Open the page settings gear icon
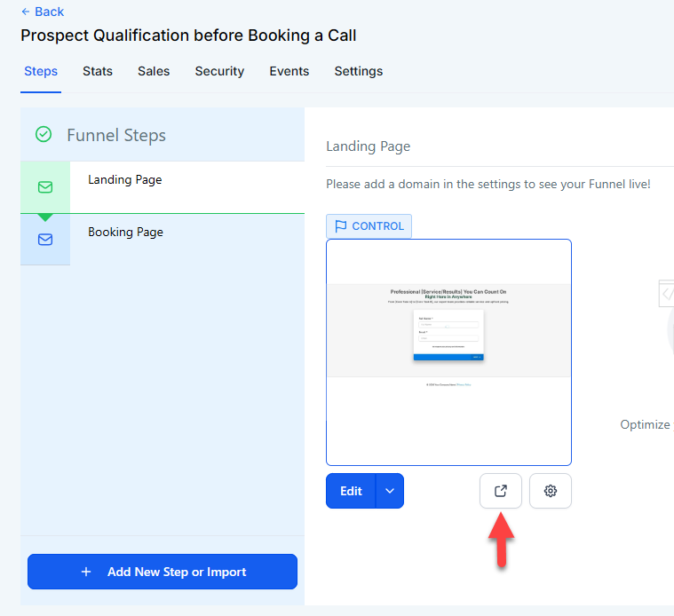The height and width of the screenshot is (616, 674). (551, 491)
